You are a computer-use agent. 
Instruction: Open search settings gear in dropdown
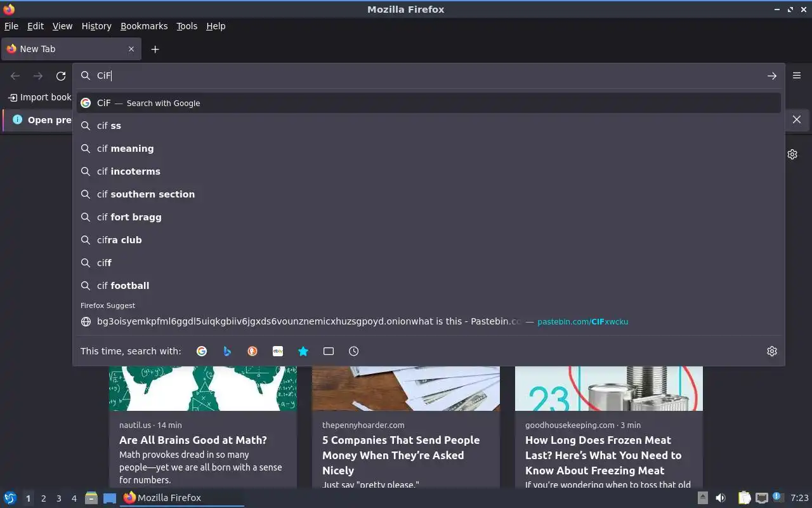(x=772, y=351)
